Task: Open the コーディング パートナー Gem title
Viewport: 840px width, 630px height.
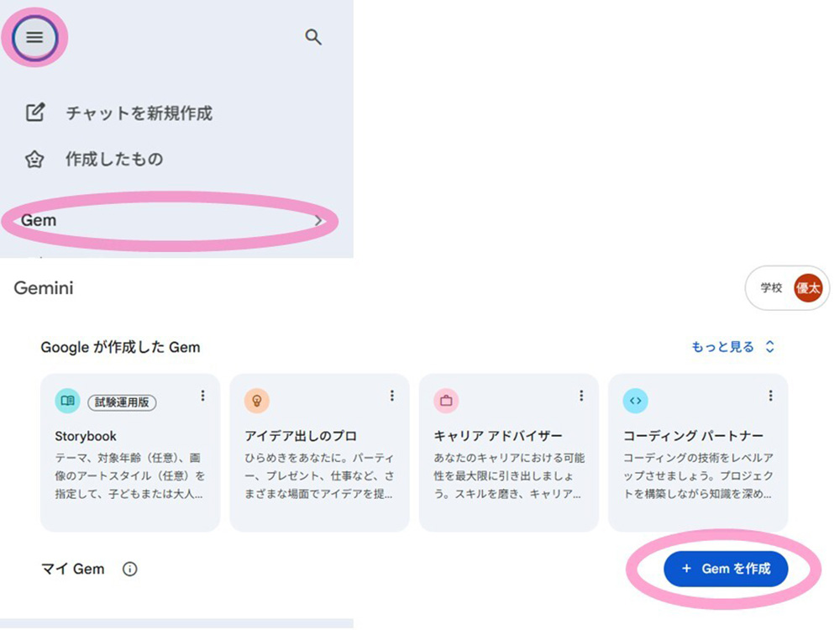Action: 693,436
